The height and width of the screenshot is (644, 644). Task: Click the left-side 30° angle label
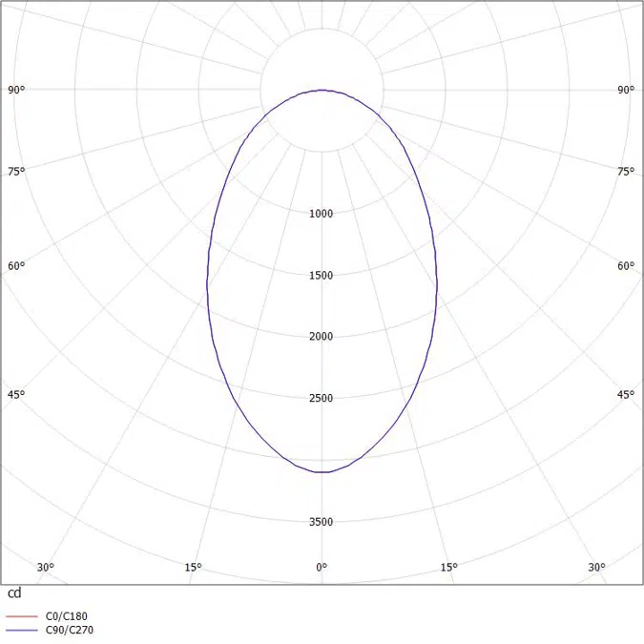point(46,567)
